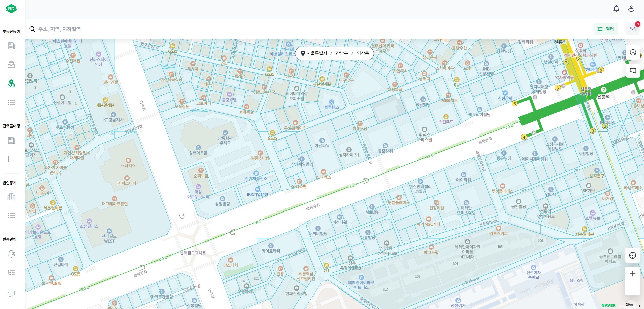Screen dimensions: 644x309
Task: Zoom out the map with minus button
Action: pyautogui.click(x=632, y=288)
